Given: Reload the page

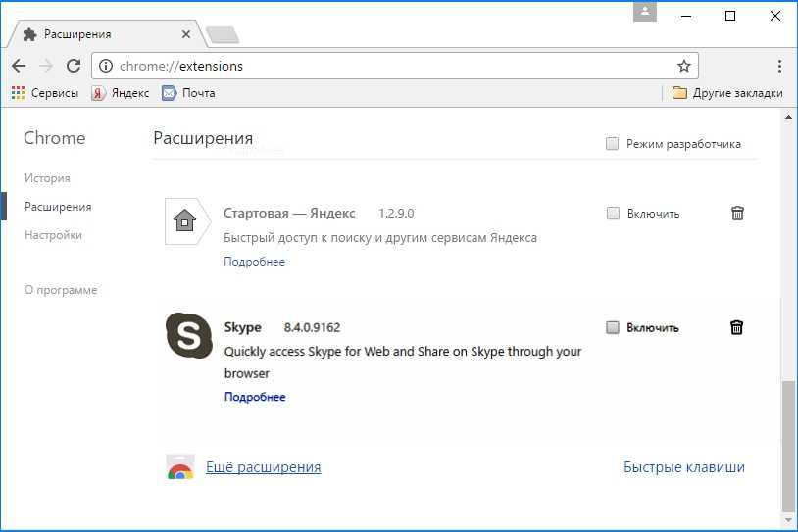Looking at the screenshot, I should click(x=73, y=66).
